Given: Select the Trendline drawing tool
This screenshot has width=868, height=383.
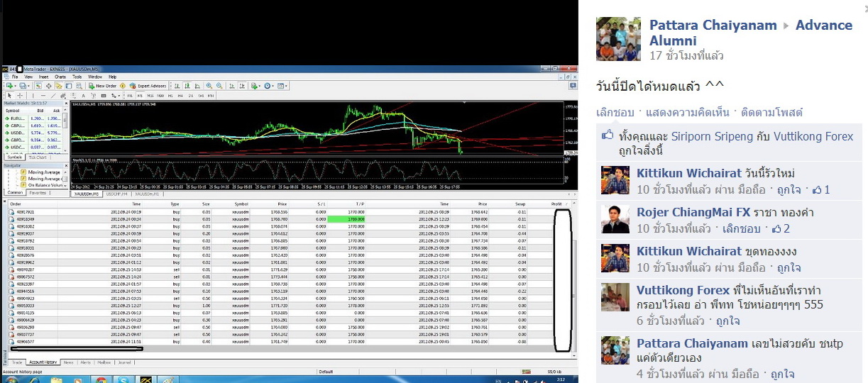Looking at the screenshot, I should tap(53, 95).
